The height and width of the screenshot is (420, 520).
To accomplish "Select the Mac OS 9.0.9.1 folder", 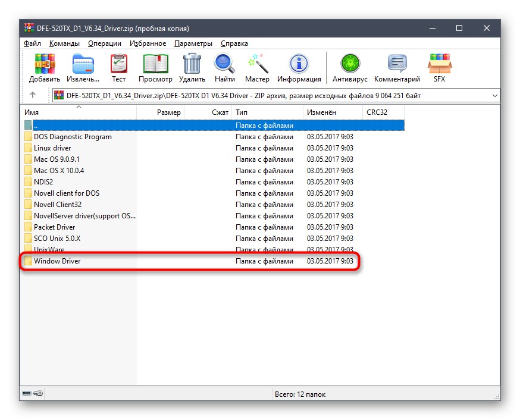I will [x=57, y=159].
